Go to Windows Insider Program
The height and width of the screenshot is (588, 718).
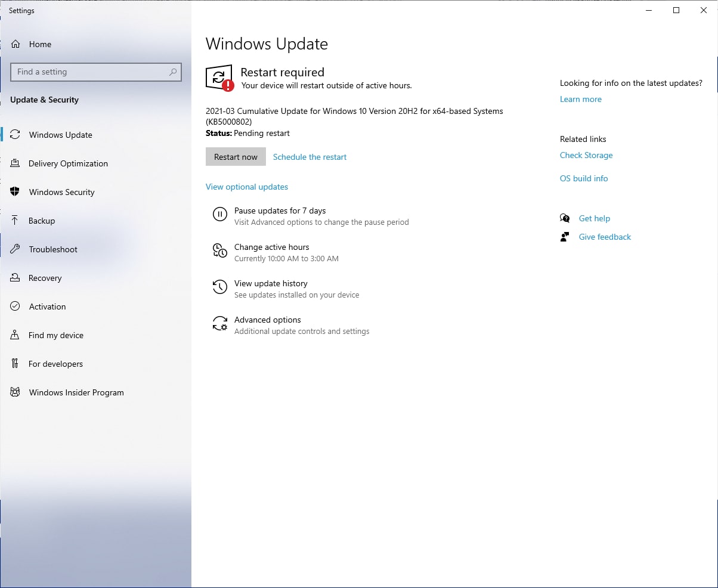76,392
